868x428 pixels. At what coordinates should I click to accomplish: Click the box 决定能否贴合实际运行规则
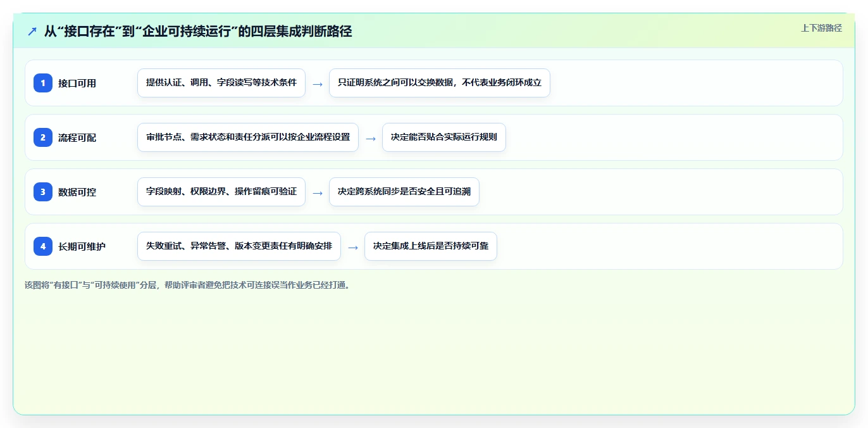[444, 137]
